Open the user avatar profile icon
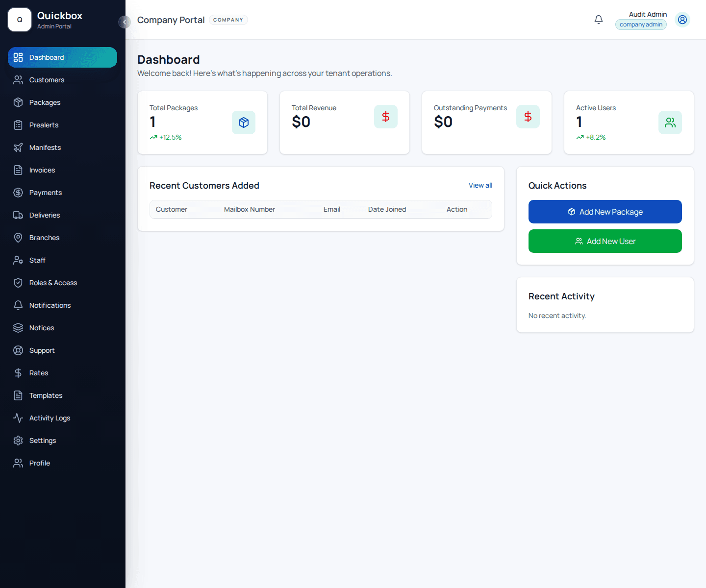This screenshot has height=588, width=706. tap(682, 20)
